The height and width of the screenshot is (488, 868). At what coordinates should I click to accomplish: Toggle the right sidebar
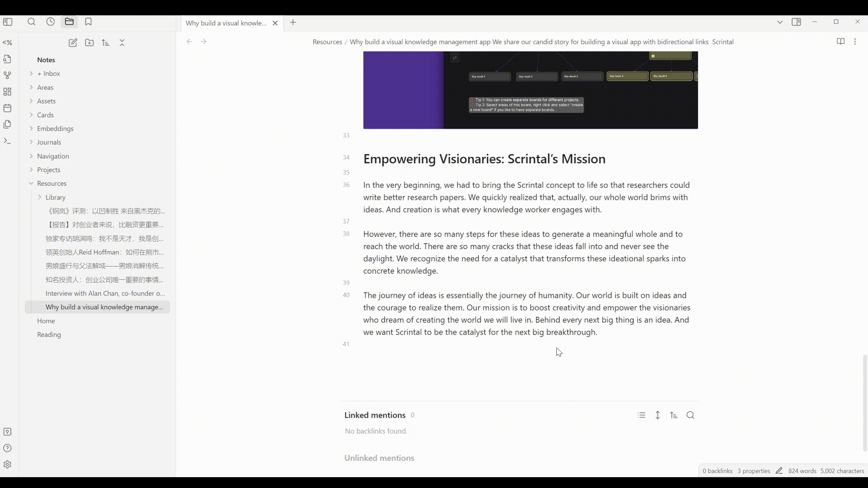[796, 22]
